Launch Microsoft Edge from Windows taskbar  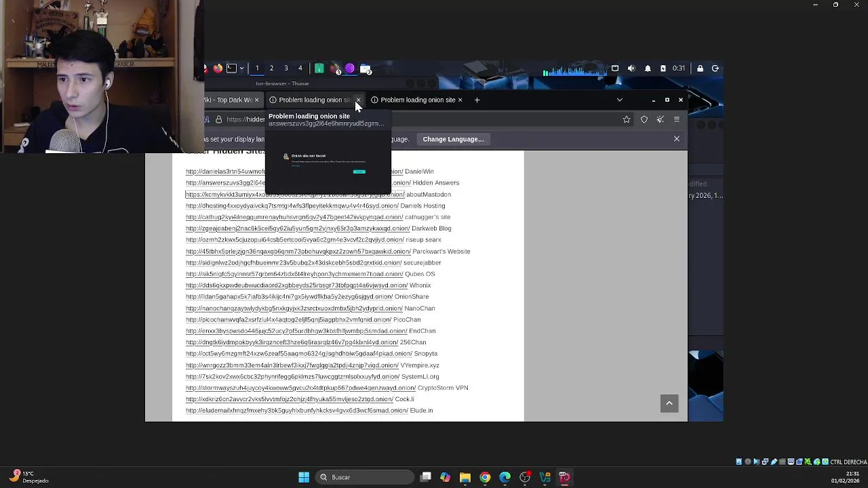tap(505, 477)
